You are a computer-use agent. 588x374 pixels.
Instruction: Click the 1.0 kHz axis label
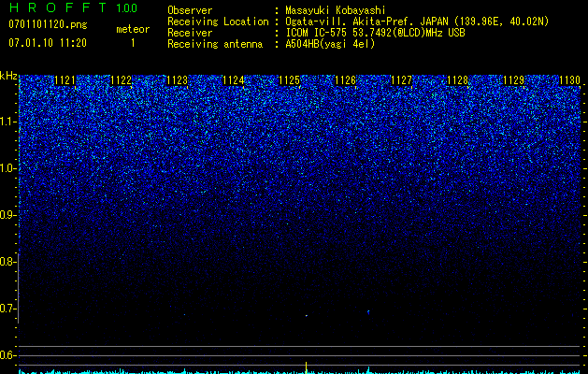pyautogui.click(x=7, y=168)
